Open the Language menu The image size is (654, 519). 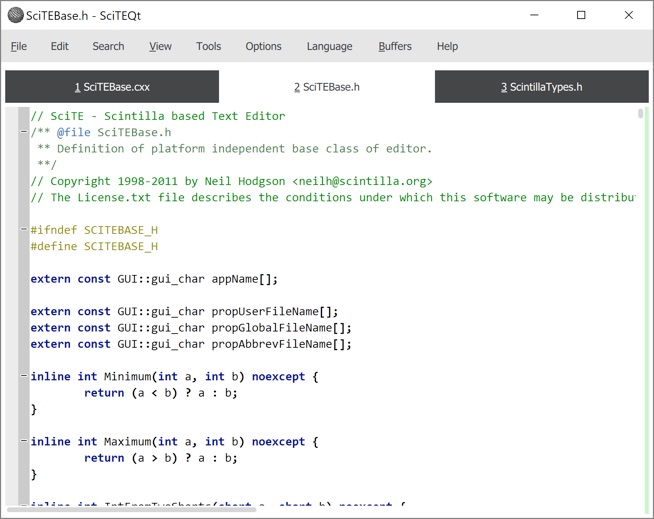click(x=330, y=46)
